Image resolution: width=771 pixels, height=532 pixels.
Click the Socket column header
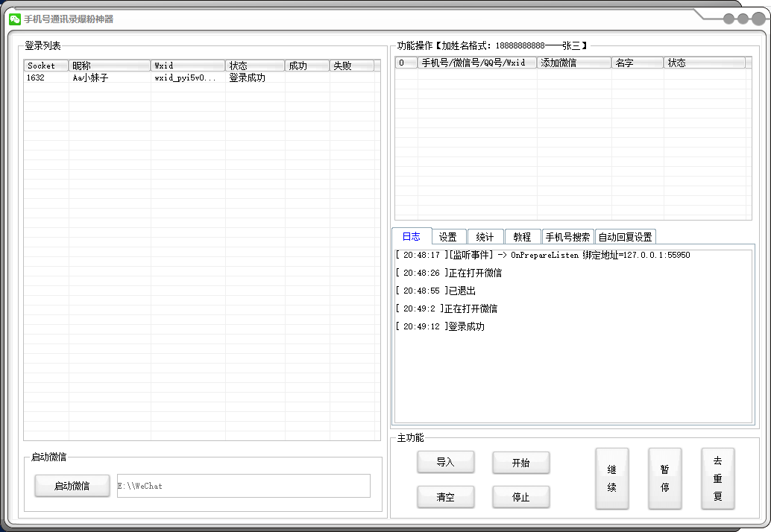click(45, 65)
